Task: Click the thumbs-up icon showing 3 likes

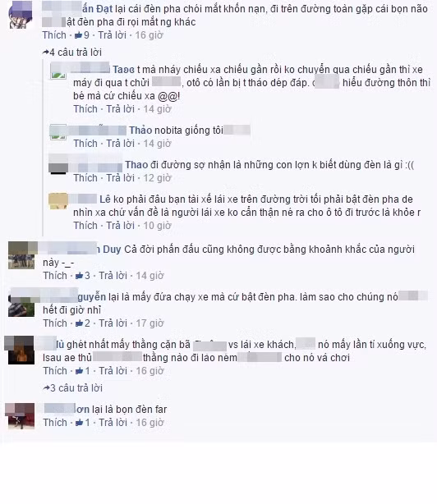Action: 79,276
